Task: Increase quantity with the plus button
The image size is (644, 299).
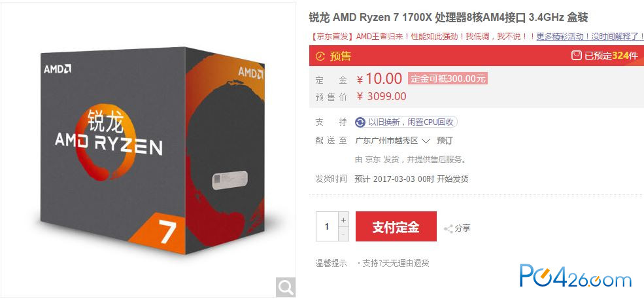Action: point(343,219)
